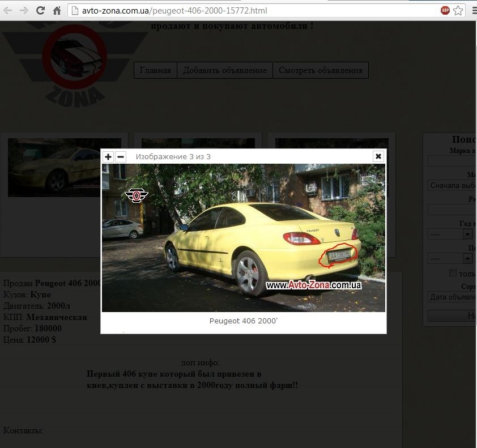This screenshot has height=448, width=477.
Task: Click the plus zoom-in icon in the lightbox
Action: pyautogui.click(x=108, y=157)
